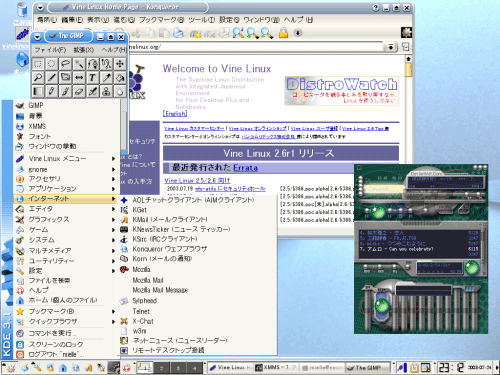Image resolution: width=500 pixels, height=375 pixels.
Task: Open リモートデスクトップ接続 from the Internet submenu
Action: click(197, 350)
